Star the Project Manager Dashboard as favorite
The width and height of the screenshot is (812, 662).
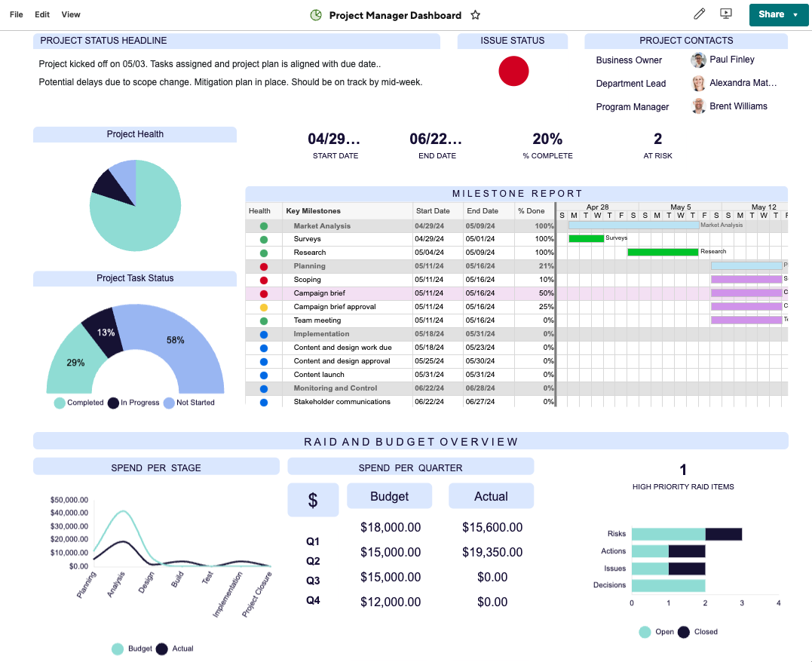pyautogui.click(x=476, y=15)
